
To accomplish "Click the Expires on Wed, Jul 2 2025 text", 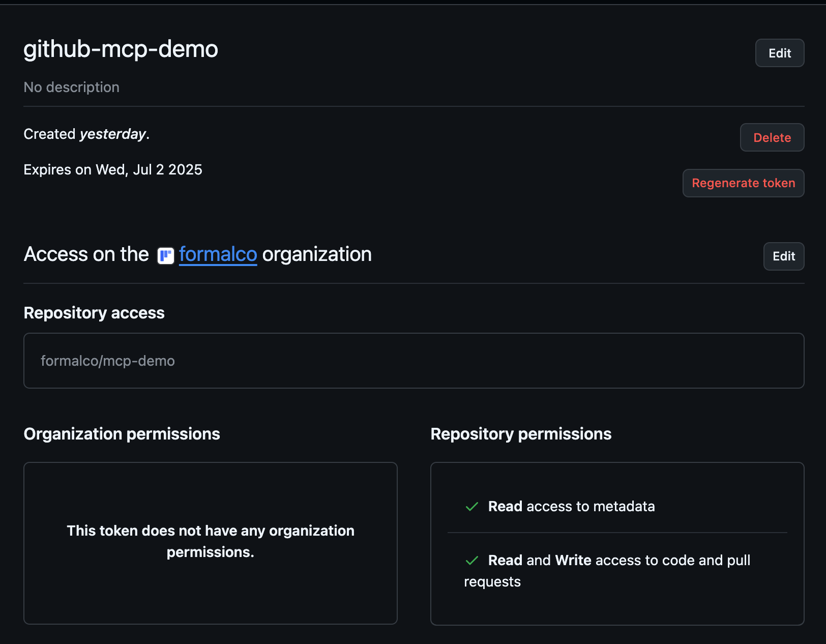I will (112, 169).
